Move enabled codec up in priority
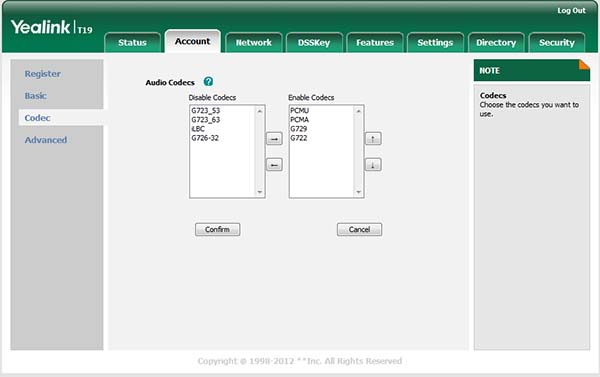Screen dimensions: 600x377 click(373, 139)
